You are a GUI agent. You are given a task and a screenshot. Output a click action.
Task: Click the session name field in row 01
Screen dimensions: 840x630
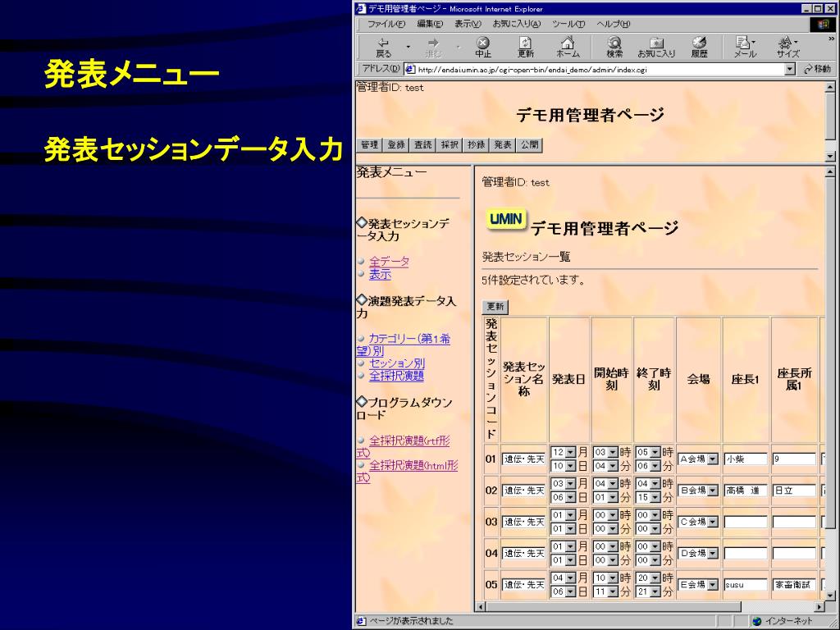(x=524, y=459)
